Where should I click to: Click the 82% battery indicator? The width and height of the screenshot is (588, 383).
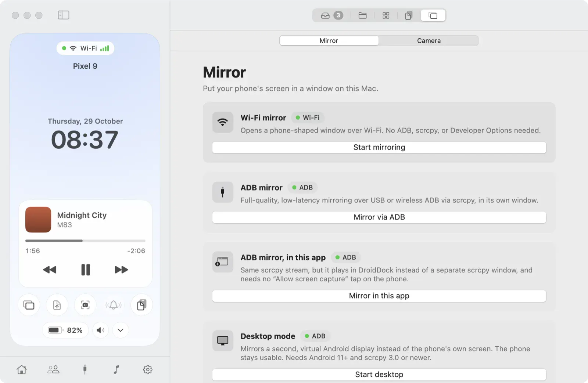point(65,330)
